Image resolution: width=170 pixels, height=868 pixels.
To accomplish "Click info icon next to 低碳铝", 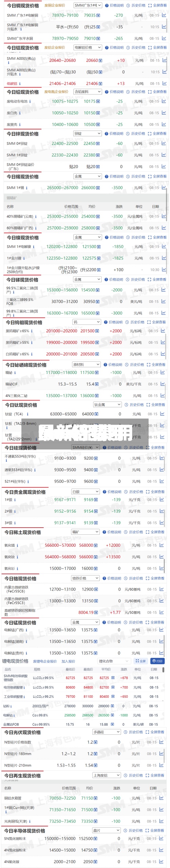I will click(x=20, y=84).
